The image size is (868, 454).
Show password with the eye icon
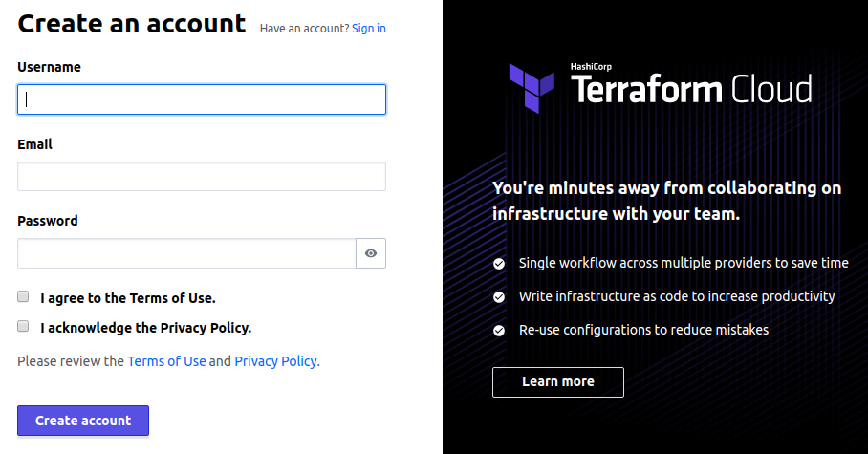point(371,253)
